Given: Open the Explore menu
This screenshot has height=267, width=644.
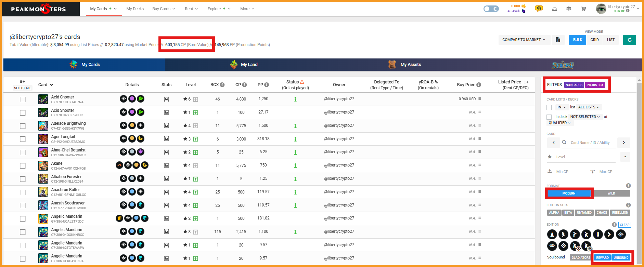Looking at the screenshot, I should 219,9.
